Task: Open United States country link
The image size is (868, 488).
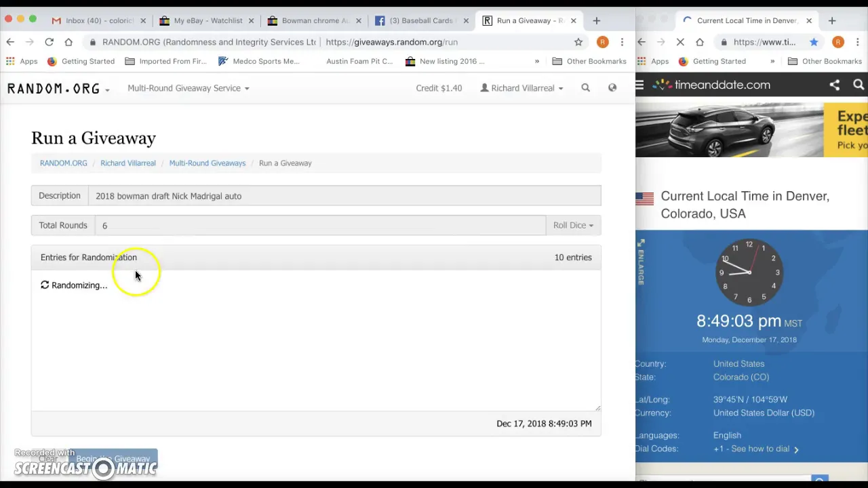Action: [x=738, y=364]
